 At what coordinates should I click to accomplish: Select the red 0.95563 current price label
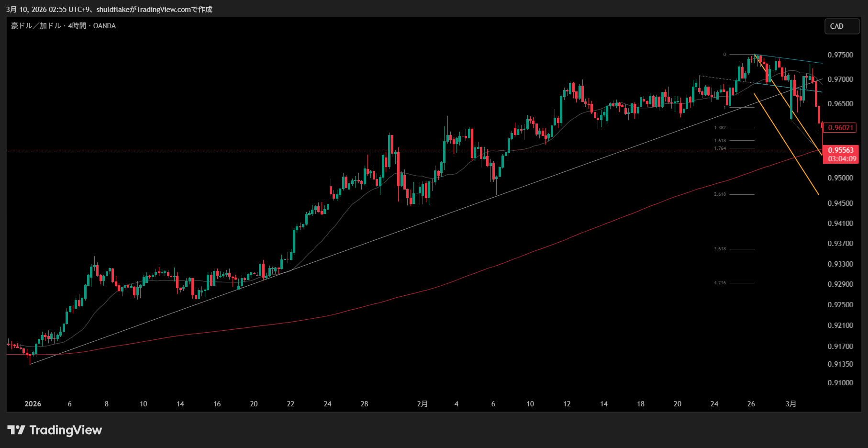(x=840, y=150)
